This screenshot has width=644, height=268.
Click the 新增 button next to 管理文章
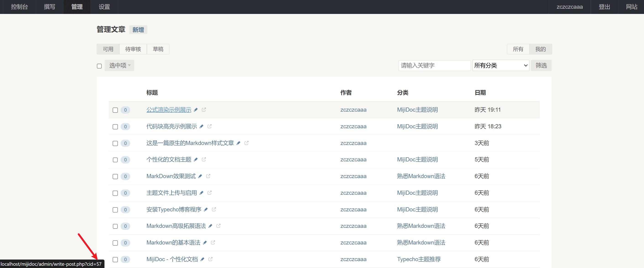[138, 30]
